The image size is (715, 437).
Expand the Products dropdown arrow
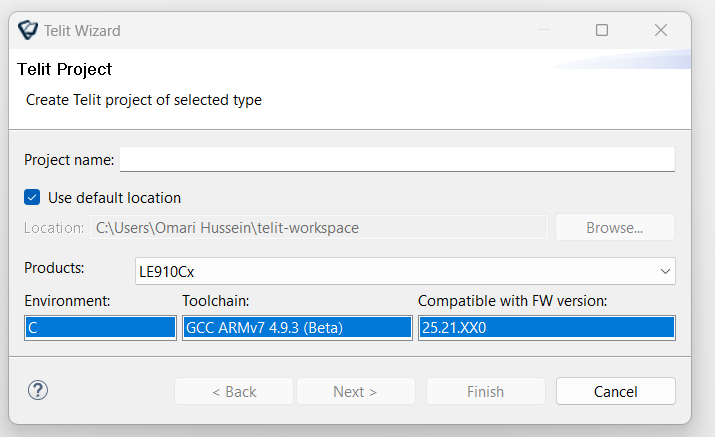click(665, 271)
